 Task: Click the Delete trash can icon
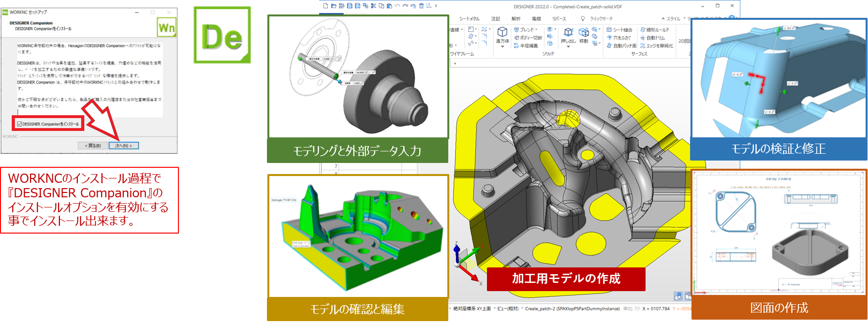pos(421,6)
